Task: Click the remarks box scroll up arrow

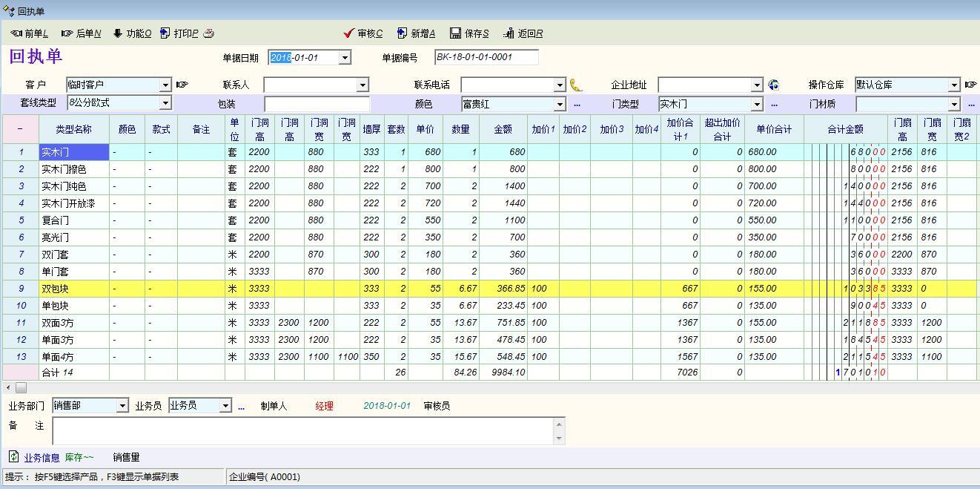Action: [559, 424]
